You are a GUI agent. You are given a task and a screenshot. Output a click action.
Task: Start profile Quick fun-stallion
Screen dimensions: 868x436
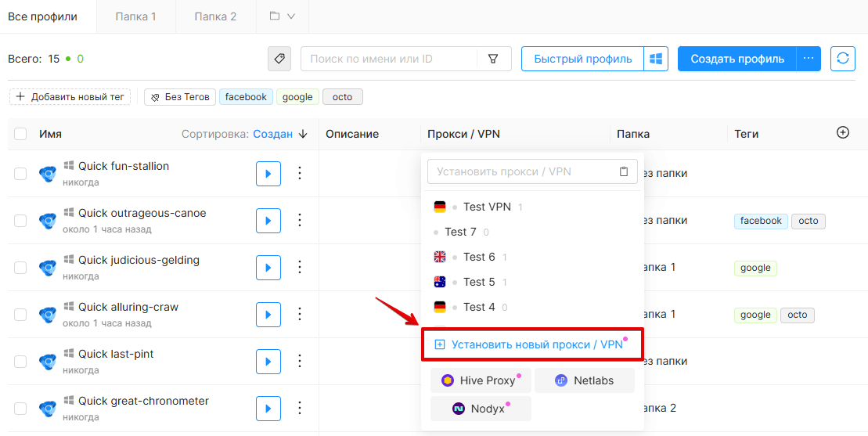[x=268, y=174]
